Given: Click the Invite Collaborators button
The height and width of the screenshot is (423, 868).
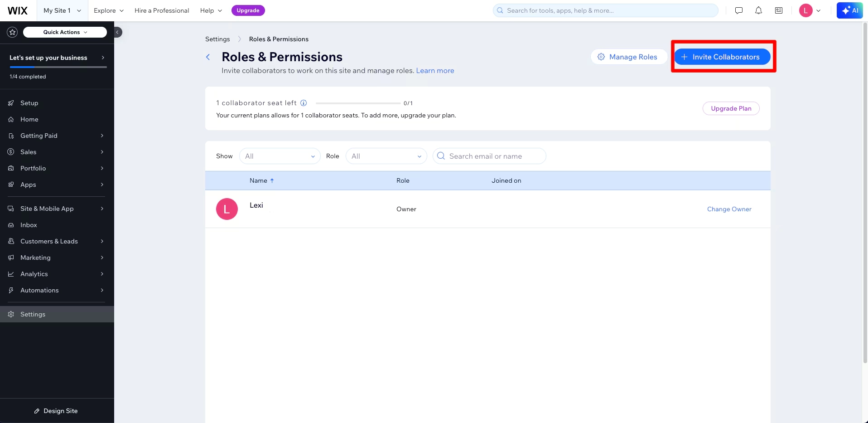Looking at the screenshot, I should [722, 57].
